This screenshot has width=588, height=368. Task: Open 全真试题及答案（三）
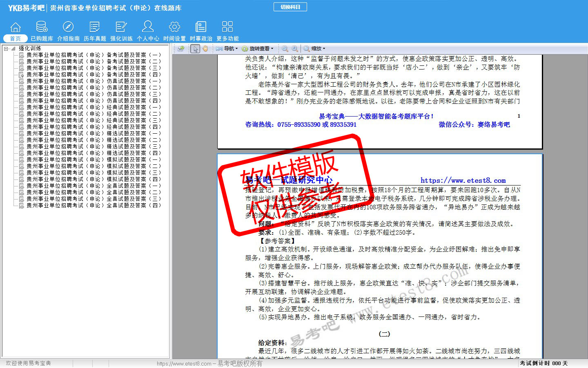click(94, 199)
